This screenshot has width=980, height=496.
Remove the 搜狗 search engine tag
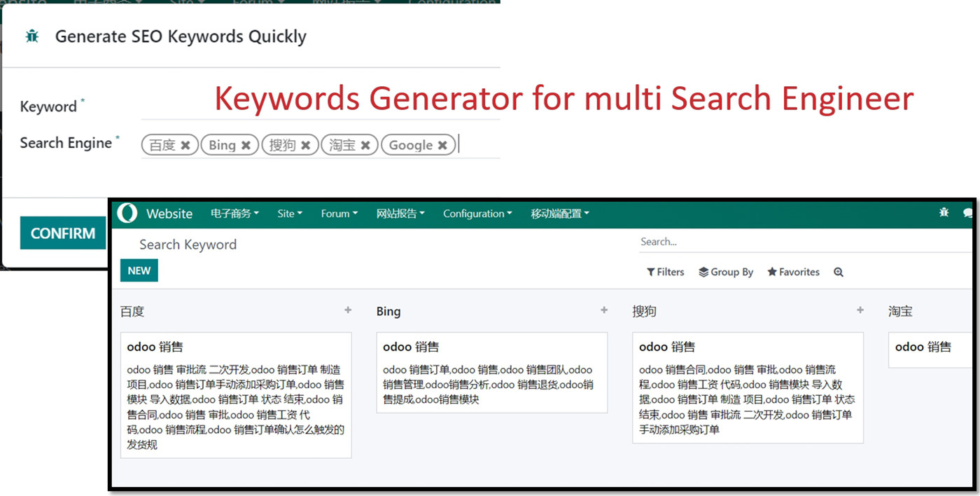pyautogui.click(x=306, y=145)
